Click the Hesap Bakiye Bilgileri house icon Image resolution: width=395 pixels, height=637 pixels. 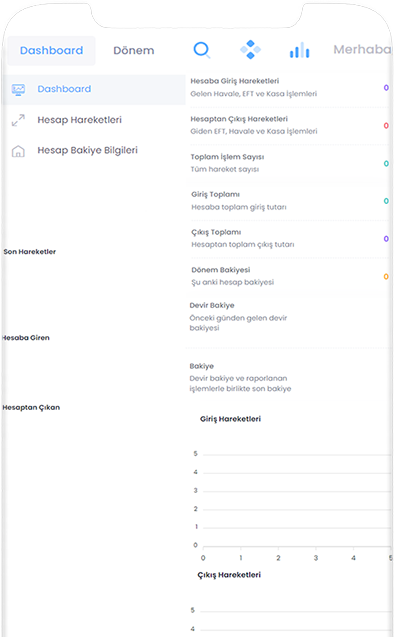18,151
